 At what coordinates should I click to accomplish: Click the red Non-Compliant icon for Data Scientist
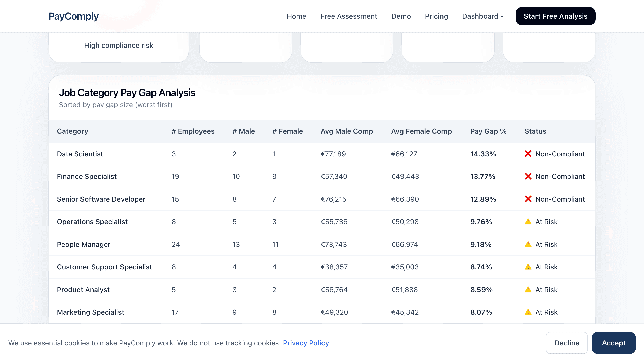pyautogui.click(x=528, y=154)
